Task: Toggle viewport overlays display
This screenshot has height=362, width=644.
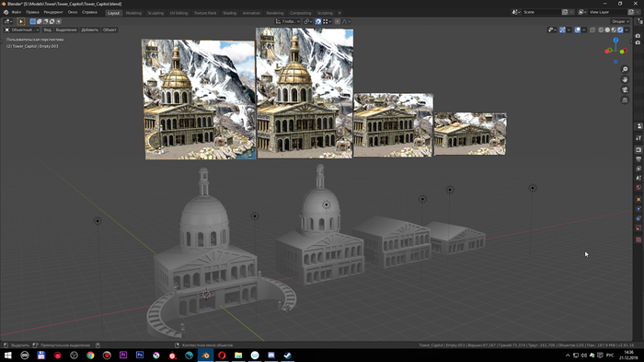Action: tap(578, 30)
